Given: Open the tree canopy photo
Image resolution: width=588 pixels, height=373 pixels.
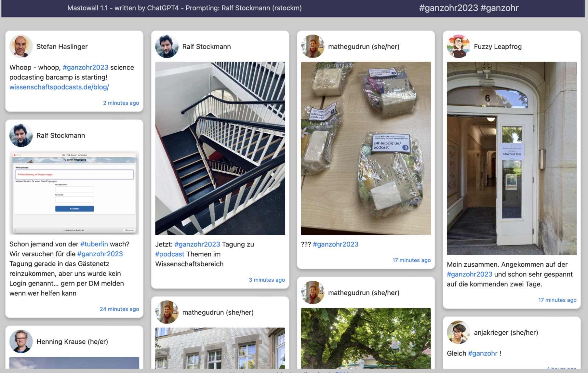Looking at the screenshot, I should (366, 338).
